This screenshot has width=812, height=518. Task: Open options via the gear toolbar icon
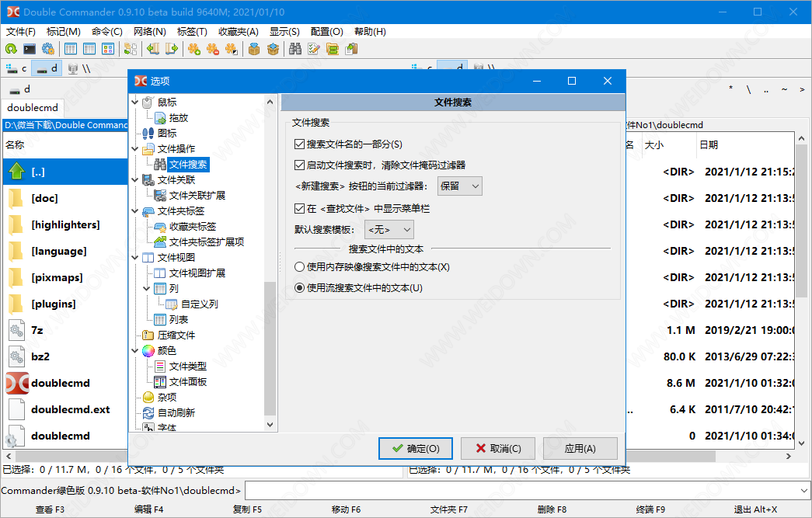(x=48, y=49)
